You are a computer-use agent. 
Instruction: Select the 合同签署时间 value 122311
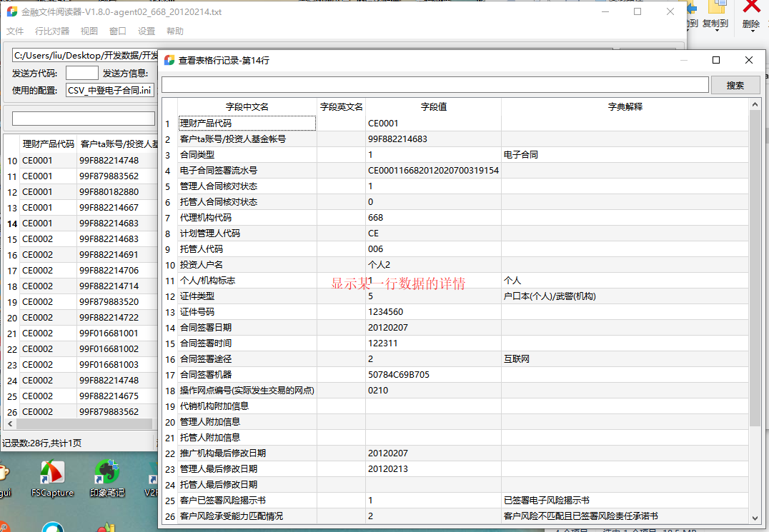point(434,343)
